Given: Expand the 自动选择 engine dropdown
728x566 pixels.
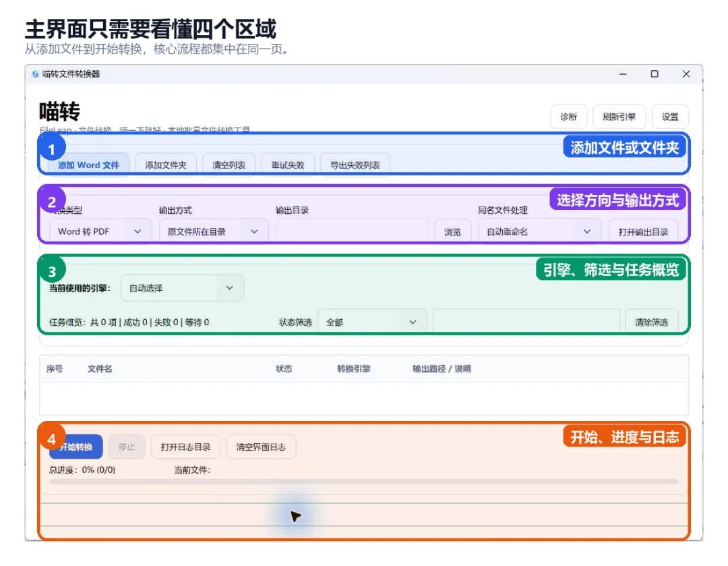Looking at the screenshot, I should 182,288.
